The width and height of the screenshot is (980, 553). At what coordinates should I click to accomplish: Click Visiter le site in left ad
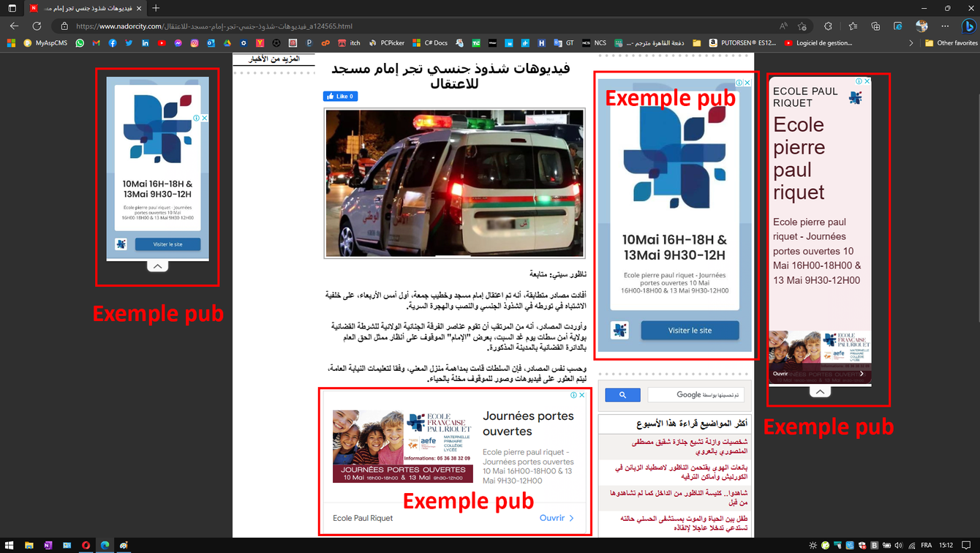[x=167, y=244]
